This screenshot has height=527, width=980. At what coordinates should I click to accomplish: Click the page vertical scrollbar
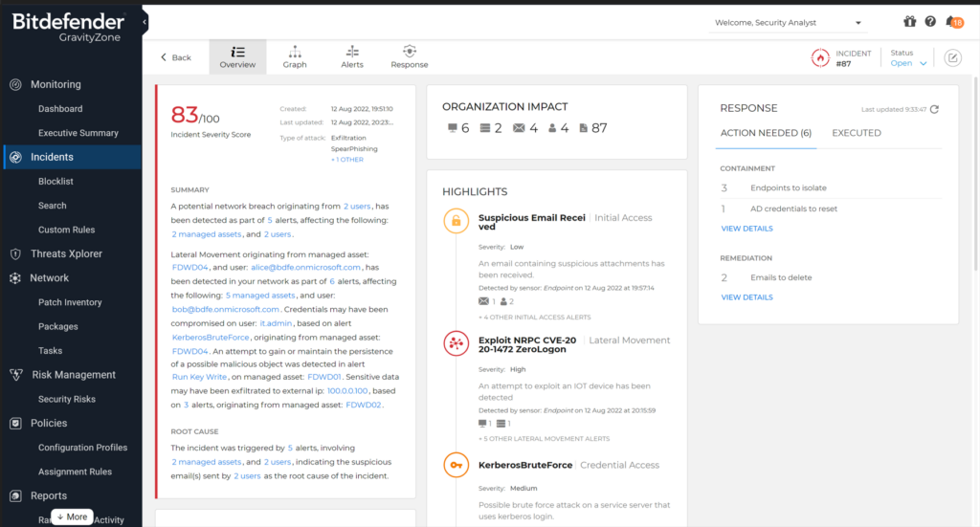[x=975, y=175]
